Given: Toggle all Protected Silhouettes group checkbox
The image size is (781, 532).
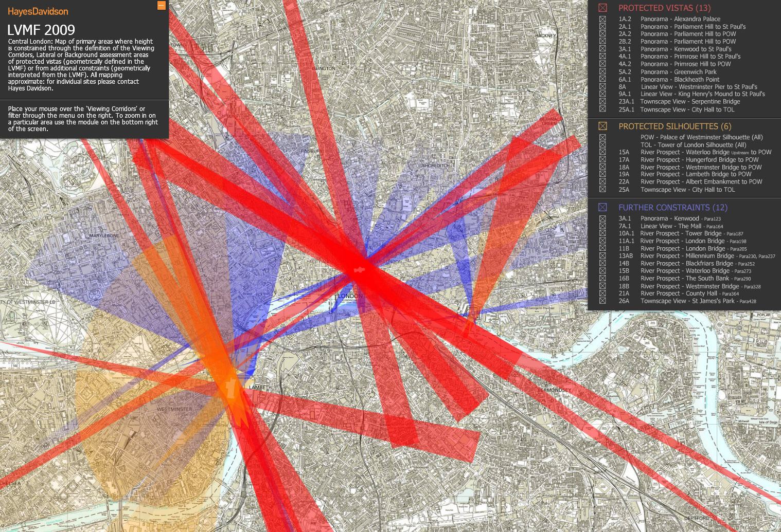Looking at the screenshot, I should point(602,126).
